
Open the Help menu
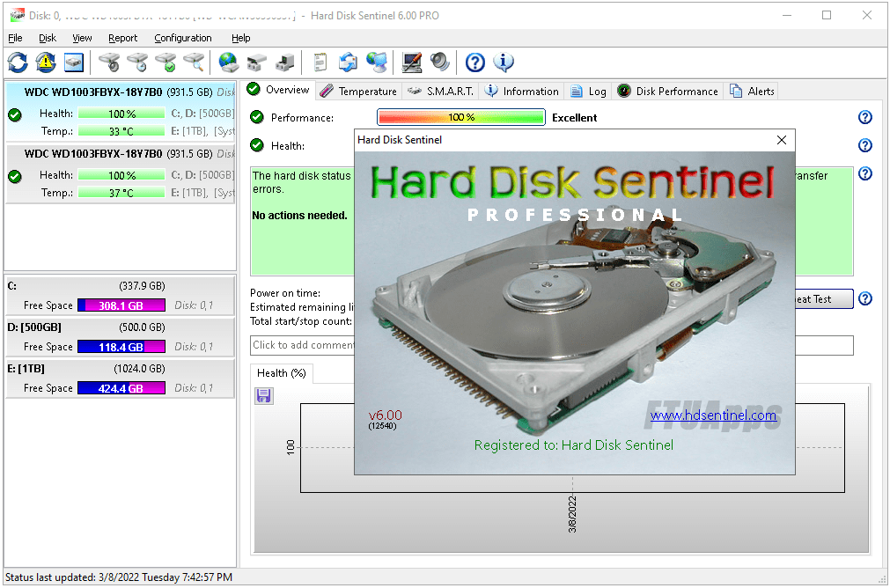coord(240,38)
